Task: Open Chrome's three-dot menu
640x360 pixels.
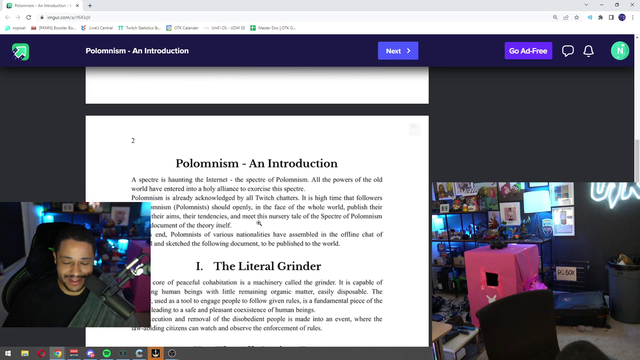Action: tap(632, 18)
